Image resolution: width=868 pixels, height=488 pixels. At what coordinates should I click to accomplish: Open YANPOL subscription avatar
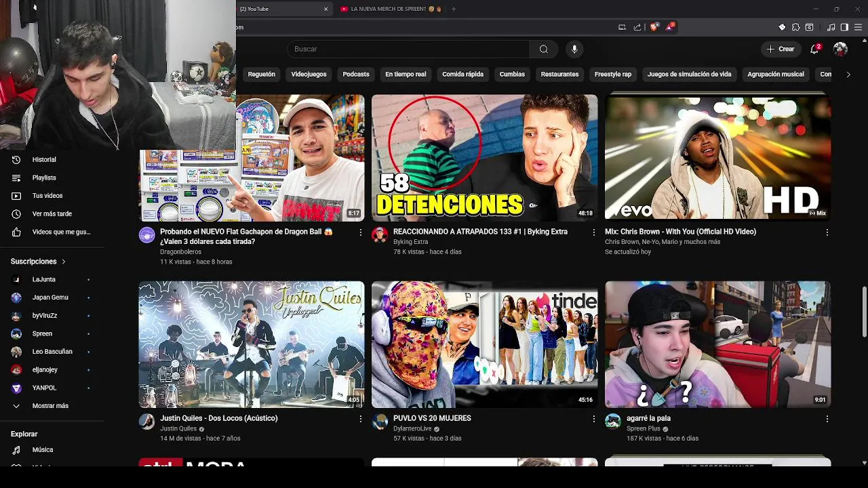coord(16,388)
